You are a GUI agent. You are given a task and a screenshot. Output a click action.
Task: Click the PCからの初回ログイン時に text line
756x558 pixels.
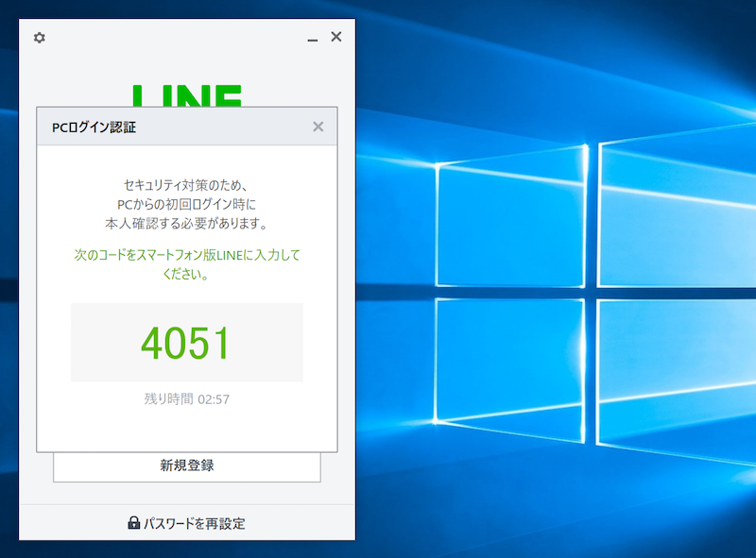pos(186,204)
